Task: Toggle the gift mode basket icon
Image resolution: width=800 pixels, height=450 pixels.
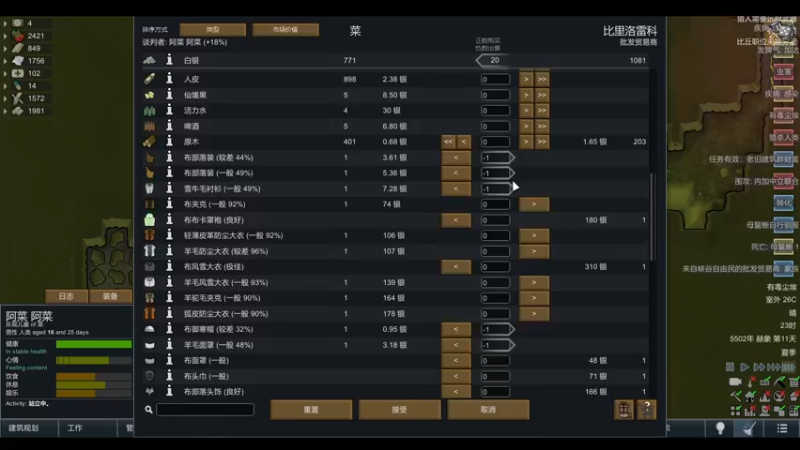Action: pos(623,409)
